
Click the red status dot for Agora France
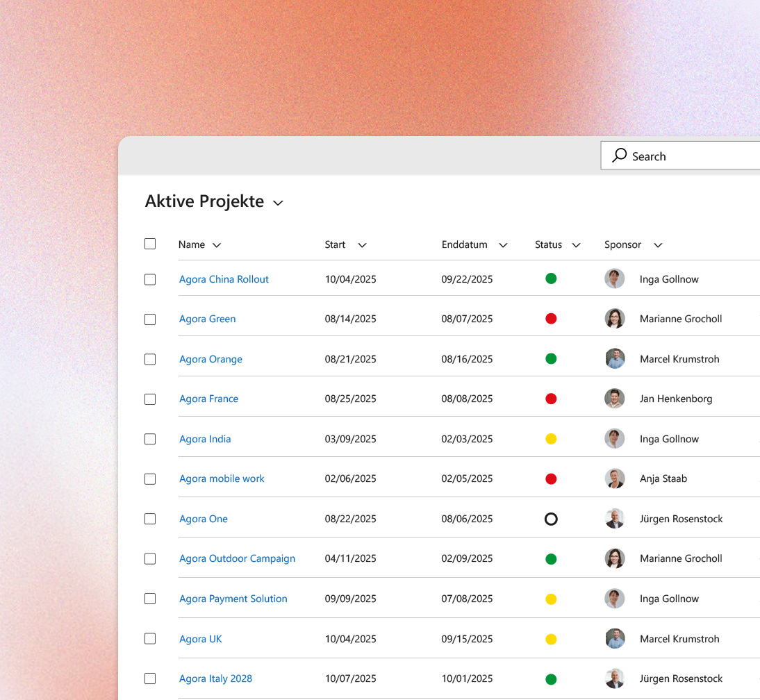pos(551,399)
